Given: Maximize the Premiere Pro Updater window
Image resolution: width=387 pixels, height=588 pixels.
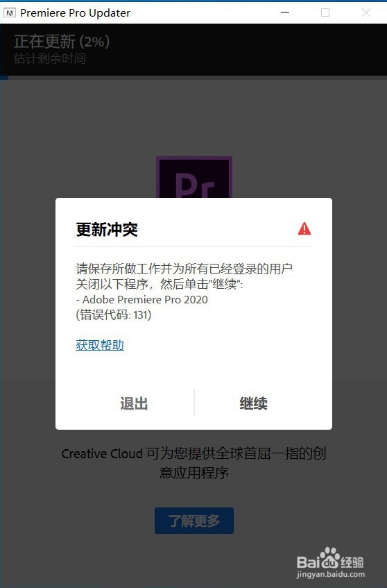Looking at the screenshot, I should [x=325, y=12].
